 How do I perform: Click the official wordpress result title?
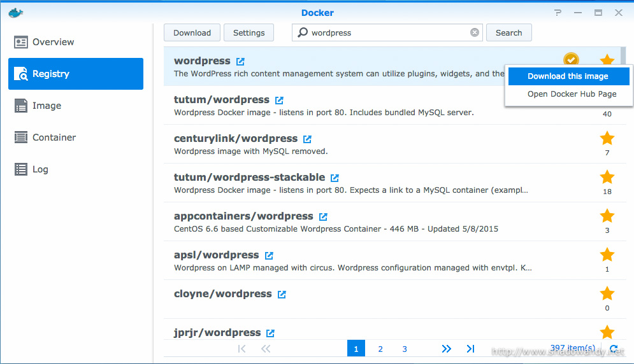tap(202, 60)
